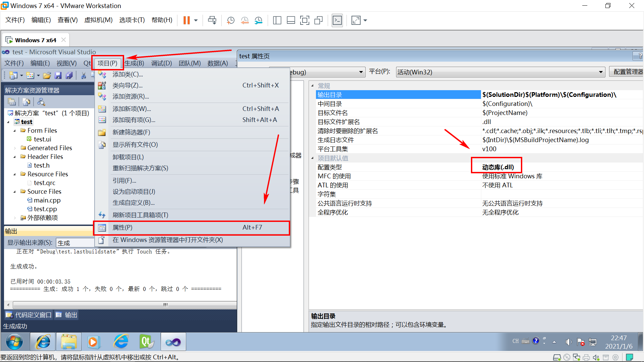Collapse the Form Files tree folder
Viewport: 644px width, 362px height.
click(14, 131)
